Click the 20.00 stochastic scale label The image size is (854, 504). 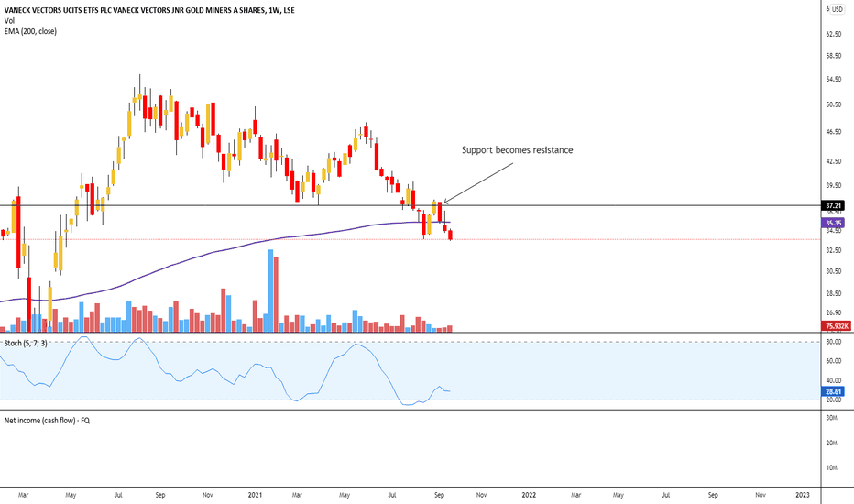coord(833,400)
